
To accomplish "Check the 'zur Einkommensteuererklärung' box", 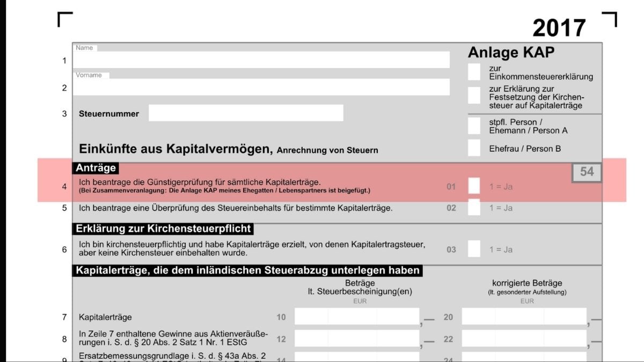I will pos(474,72).
